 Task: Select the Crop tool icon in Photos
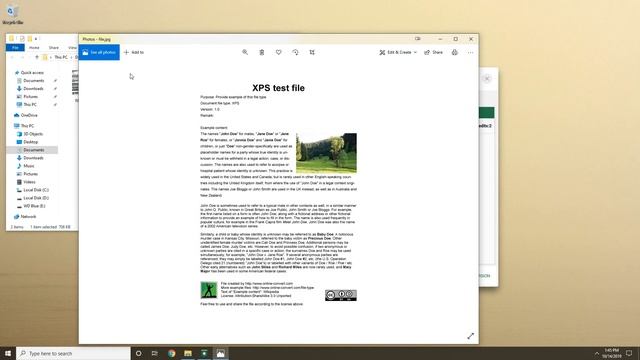pos(312,52)
